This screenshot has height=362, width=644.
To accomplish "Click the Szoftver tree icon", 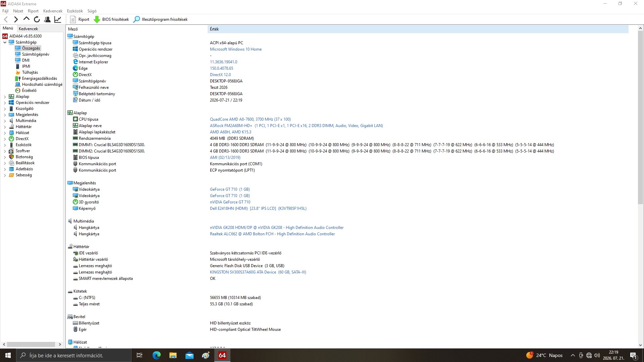I will pyautogui.click(x=11, y=151).
